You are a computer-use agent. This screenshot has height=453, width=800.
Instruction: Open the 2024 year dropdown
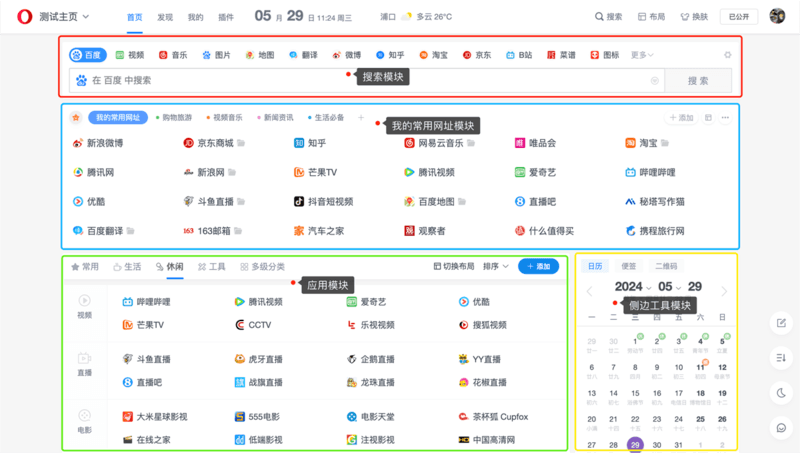(633, 287)
